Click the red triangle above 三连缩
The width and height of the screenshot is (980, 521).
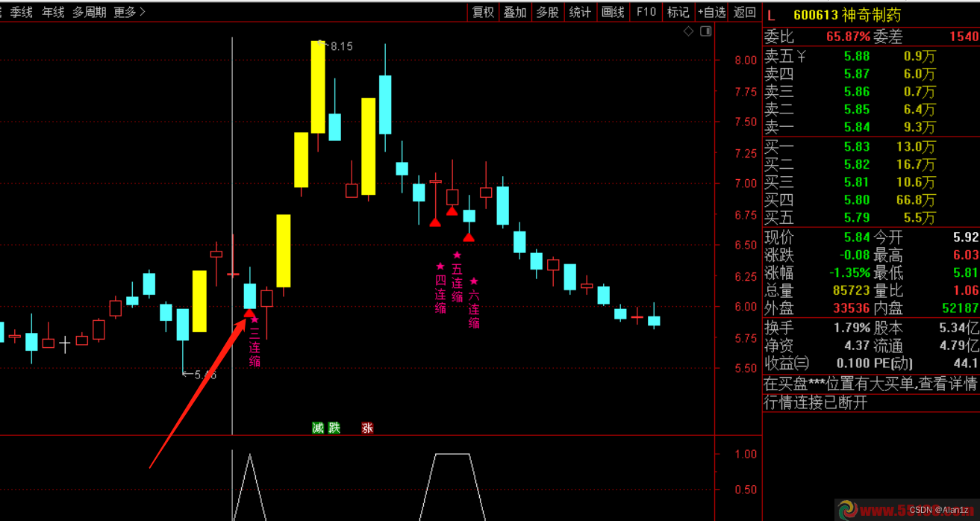coord(249,312)
